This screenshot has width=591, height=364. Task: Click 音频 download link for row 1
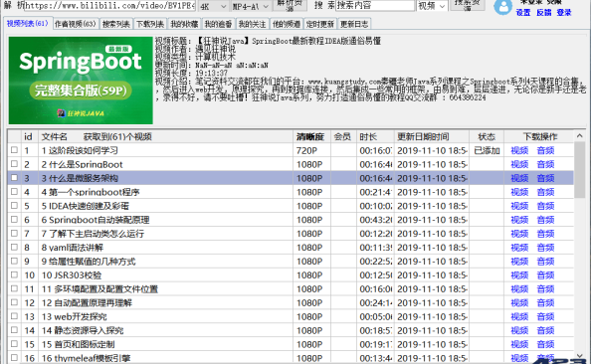click(545, 150)
